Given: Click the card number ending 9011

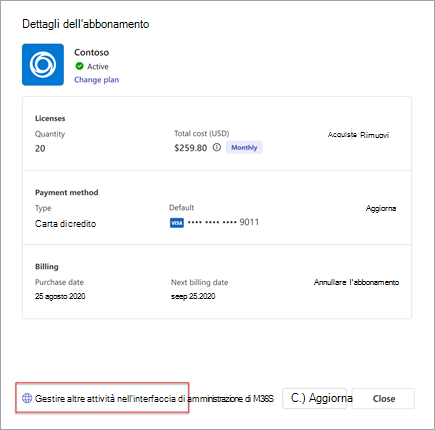Looking at the screenshot, I should pos(223,222).
